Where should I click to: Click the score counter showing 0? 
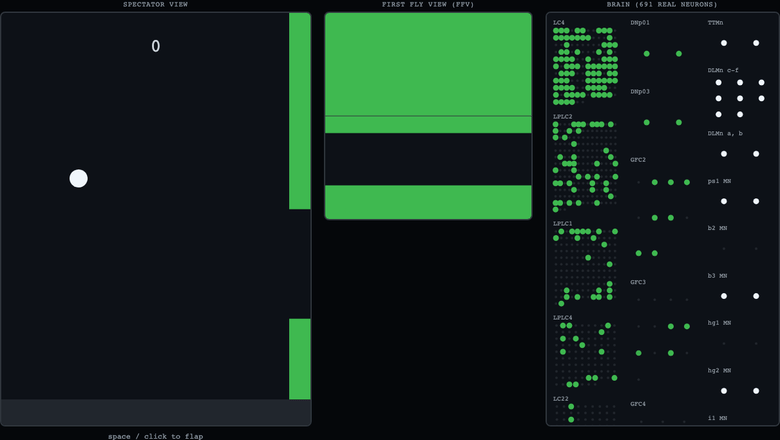coord(156,46)
